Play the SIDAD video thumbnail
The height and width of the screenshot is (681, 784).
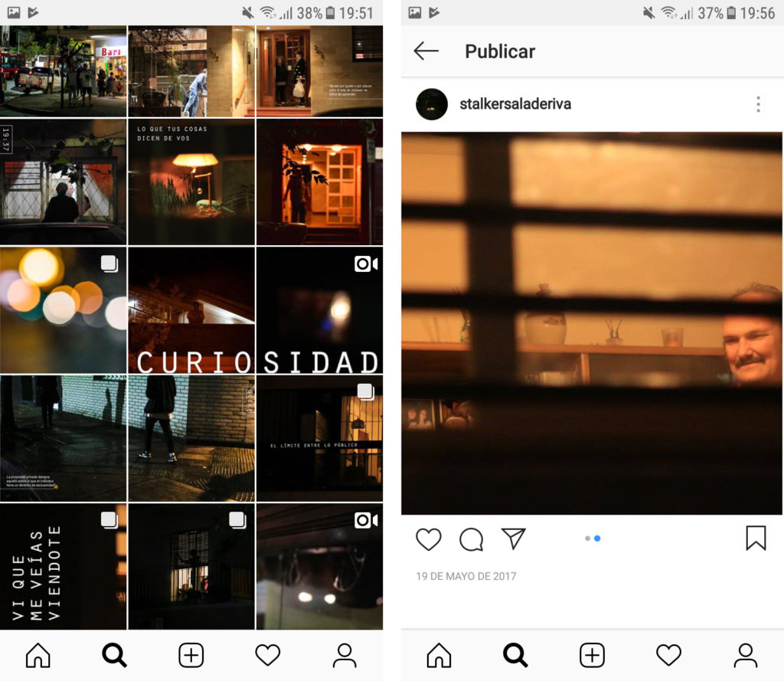click(319, 310)
